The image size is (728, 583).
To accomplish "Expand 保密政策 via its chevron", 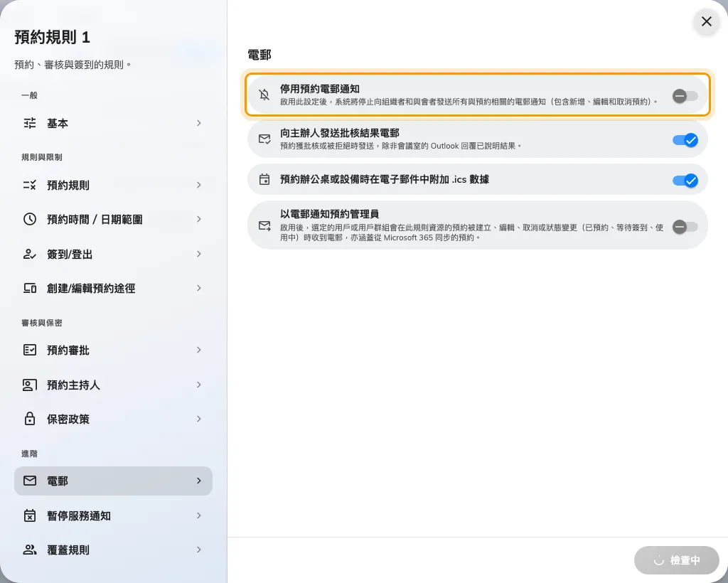I will click(x=199, y=419).
